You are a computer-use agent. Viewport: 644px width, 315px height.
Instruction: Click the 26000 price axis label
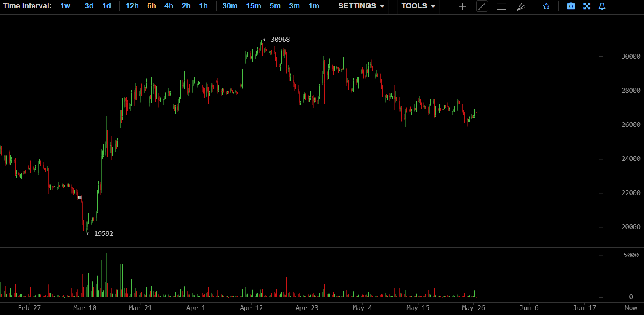click(631, 125)
